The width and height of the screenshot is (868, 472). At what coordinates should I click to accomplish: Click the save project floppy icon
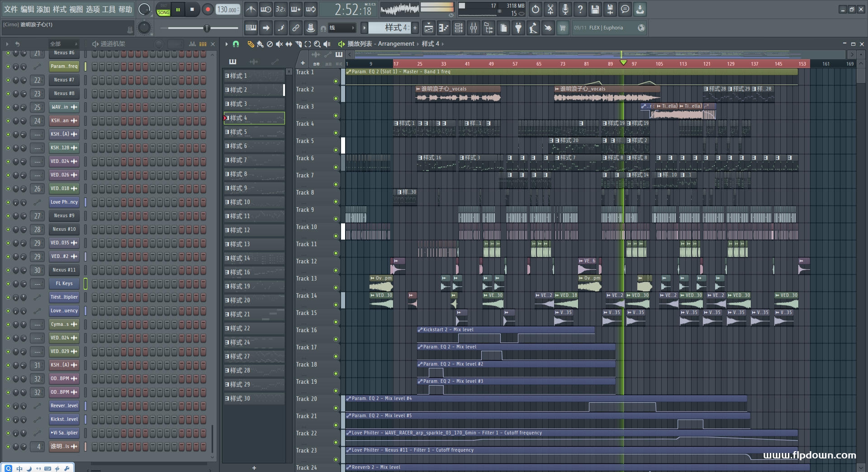pyautogui.click(x=595, y=10)
